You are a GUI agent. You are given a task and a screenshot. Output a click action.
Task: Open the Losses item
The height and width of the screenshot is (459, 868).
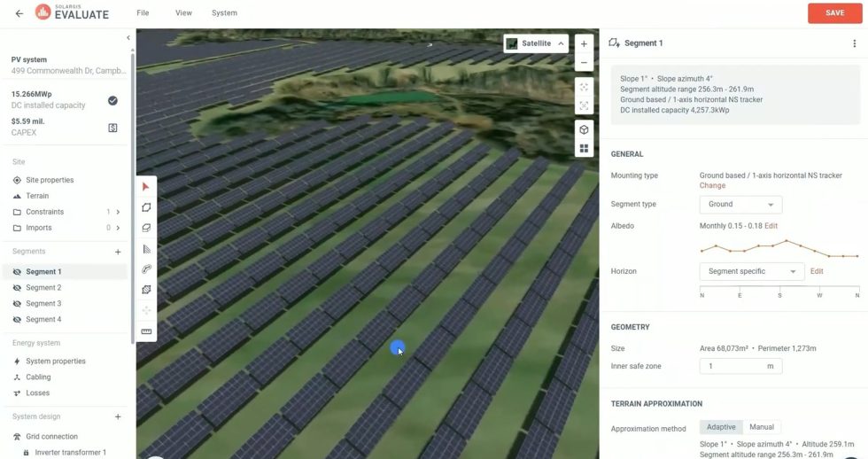37,393
